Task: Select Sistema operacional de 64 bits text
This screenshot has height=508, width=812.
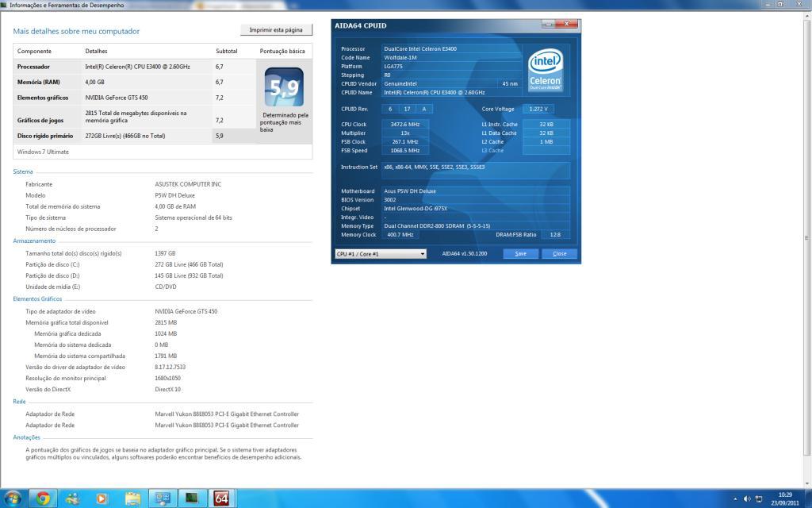Action: (x=193, y=217)
